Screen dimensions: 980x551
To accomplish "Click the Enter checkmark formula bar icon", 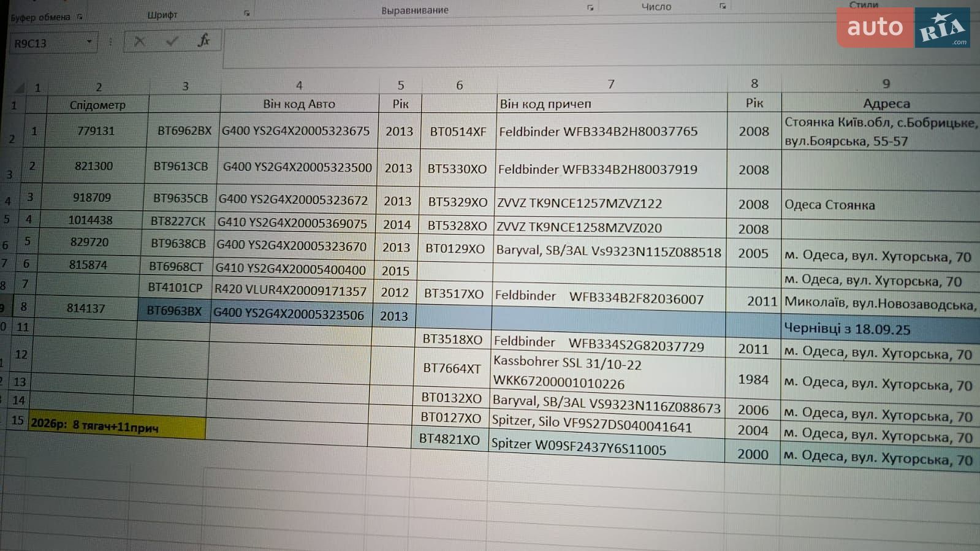I will click(172, 41).
